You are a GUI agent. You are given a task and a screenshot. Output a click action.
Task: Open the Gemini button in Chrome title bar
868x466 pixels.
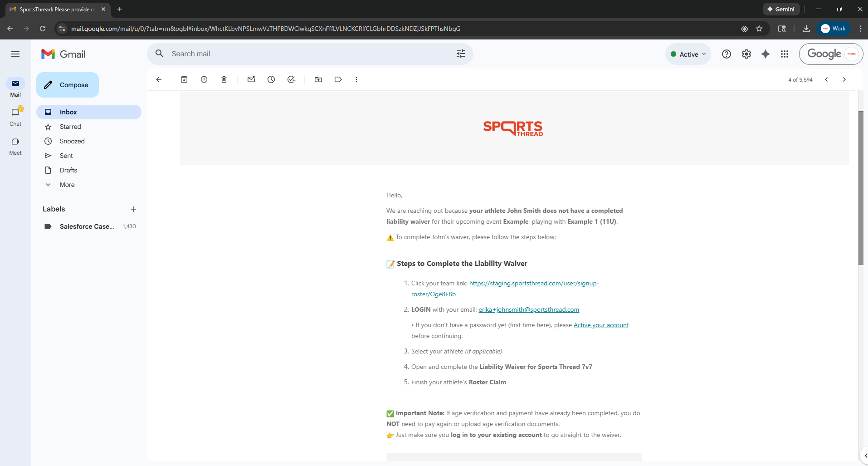[x=781, y=9]
